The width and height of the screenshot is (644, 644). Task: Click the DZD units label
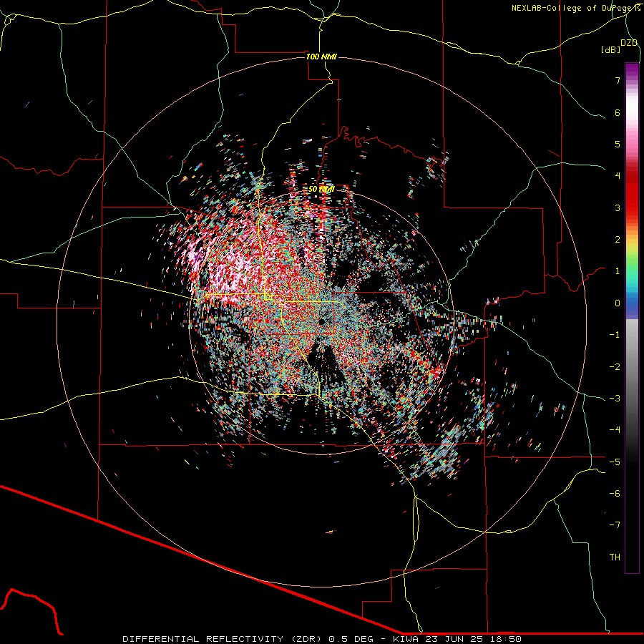click(629, 43)
